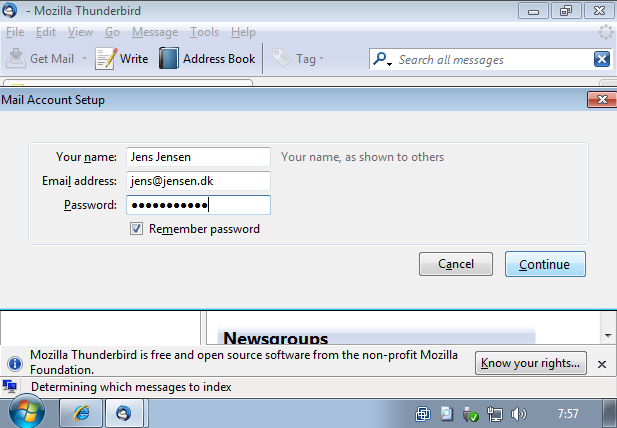Click the Your name input field
The image size is (617, 428).
[x=198, y=157]
